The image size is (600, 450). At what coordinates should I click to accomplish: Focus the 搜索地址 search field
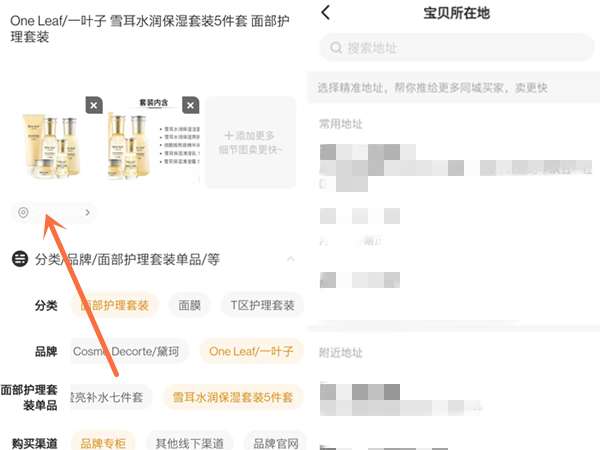[457, 47]
